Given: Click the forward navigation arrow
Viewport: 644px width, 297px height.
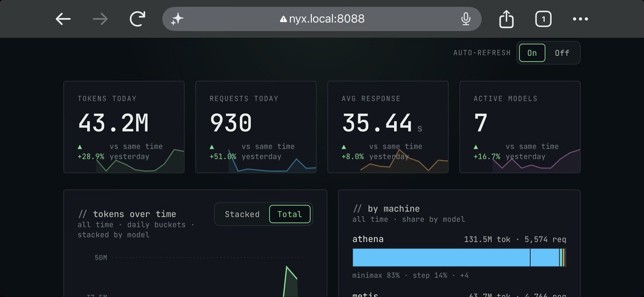Looking at the screenshot, I should pyautogui.click(x=100, y=19).
